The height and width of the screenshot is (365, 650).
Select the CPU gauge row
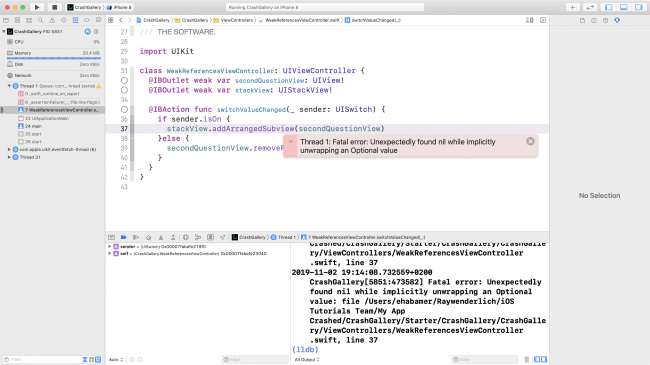pos(53,42)
